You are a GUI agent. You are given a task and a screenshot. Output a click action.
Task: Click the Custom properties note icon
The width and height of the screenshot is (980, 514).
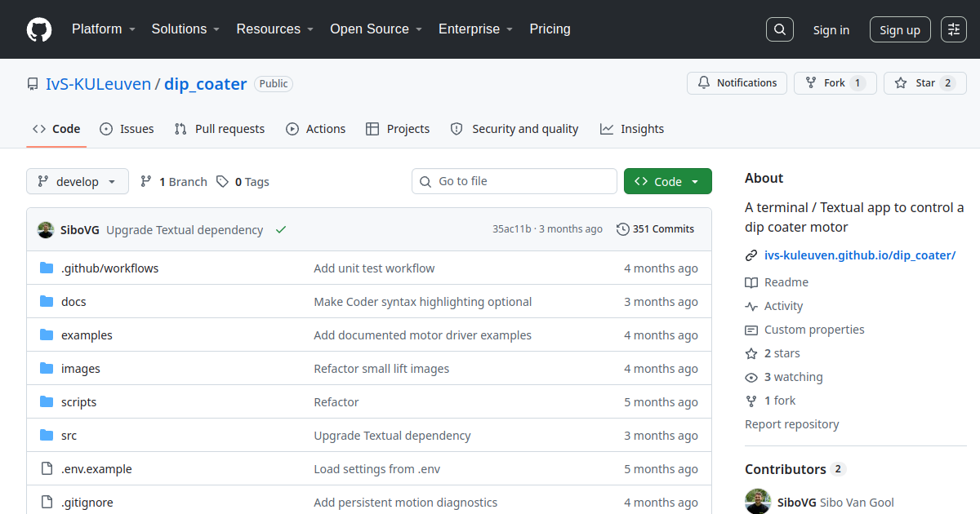click(751, 330)
